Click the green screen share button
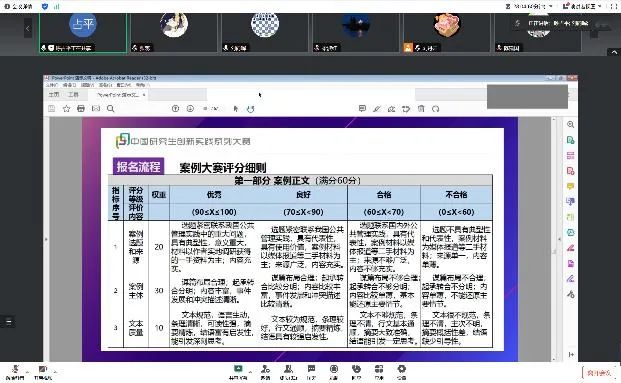Image resolution: width=621 pixels, height=383 pixels. pos(238,372)
